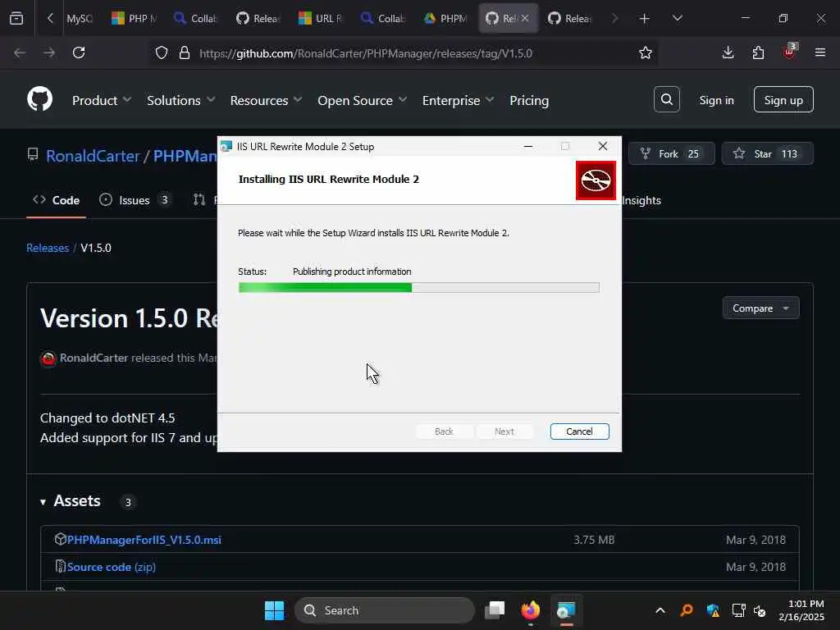Viewport: 840px width, 630px height.
Task: Download PHPManagerForIIS_V1.5.0.msi
Action: click(x=144, y=540)
